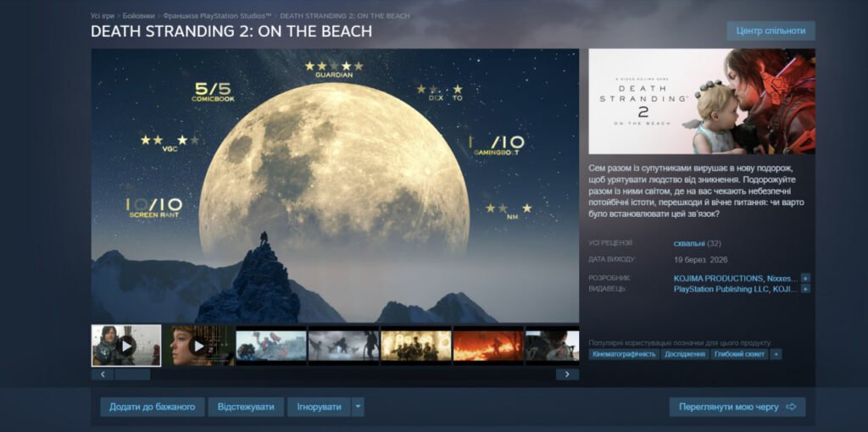The width and height of the screenshot is (868, 432).
Task: Expand publisher list with plus icon
Action: point(805,289)
